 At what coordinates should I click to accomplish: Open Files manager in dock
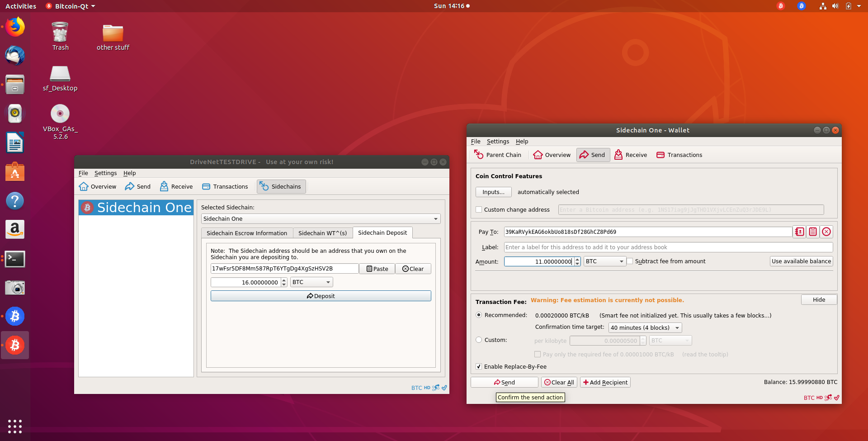click(15, 85)
